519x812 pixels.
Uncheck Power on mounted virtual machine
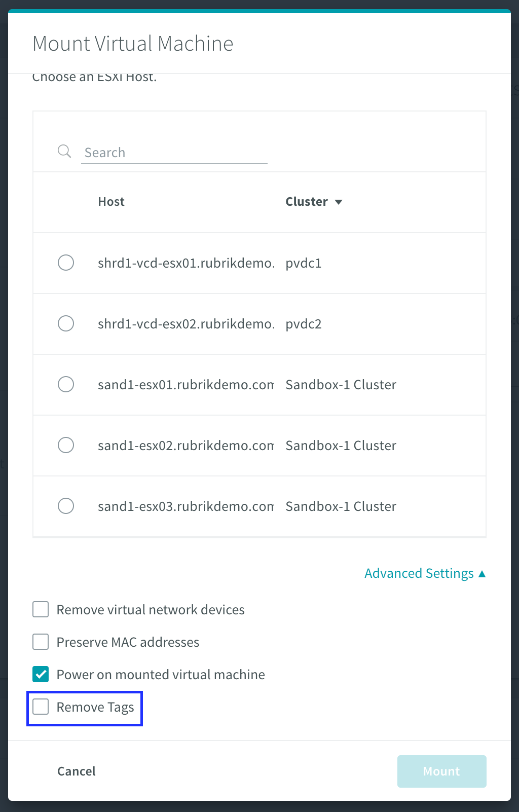click(x=41, y=674)
